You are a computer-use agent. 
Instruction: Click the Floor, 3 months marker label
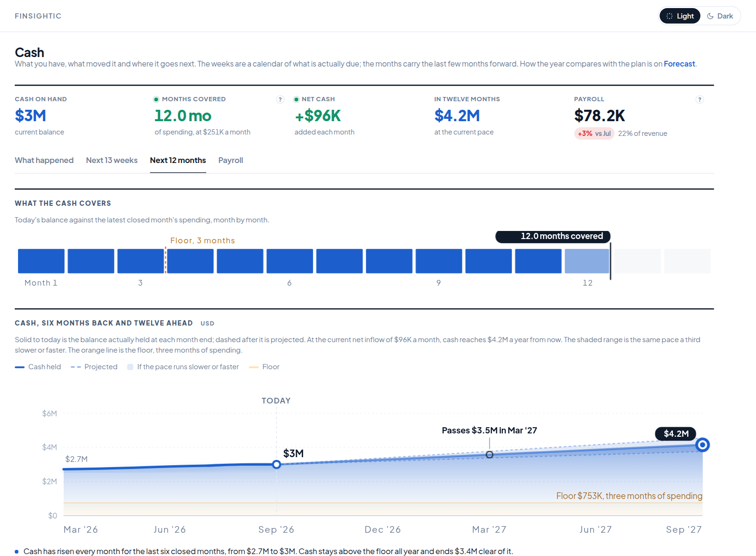[x=202, y=240]
